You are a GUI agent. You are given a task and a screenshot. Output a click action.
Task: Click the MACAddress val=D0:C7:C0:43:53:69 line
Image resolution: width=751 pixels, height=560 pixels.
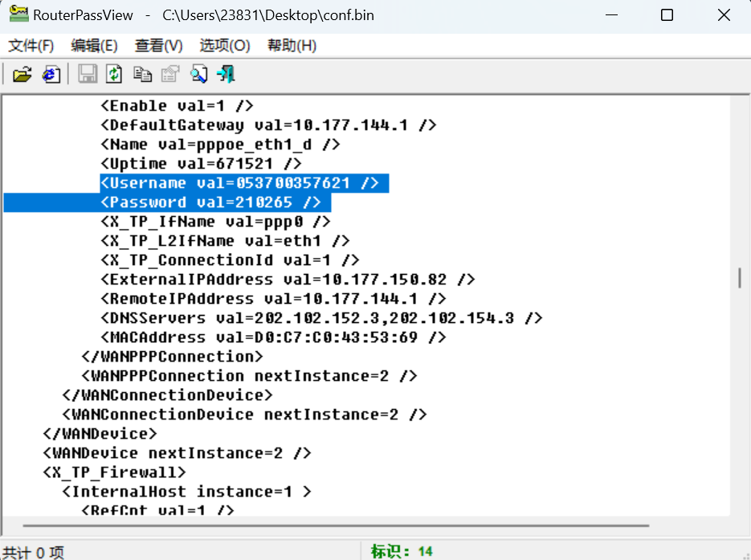pyautogui.click(x=273, y=337)
